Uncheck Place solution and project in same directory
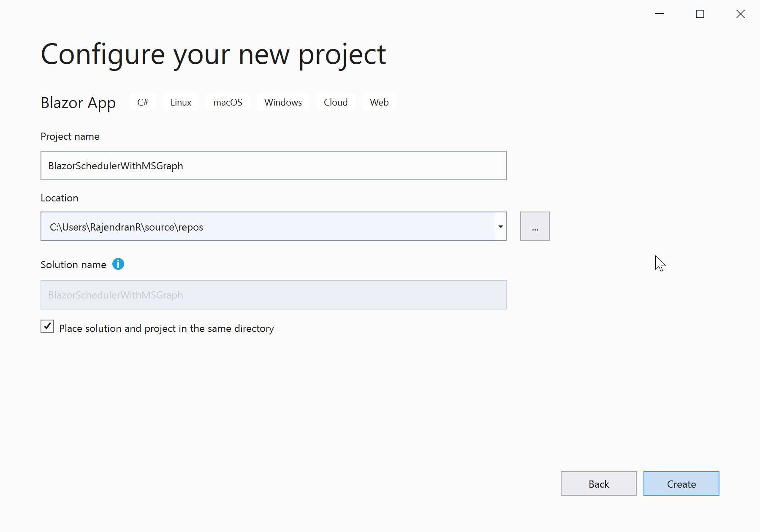Image resolution: width=760 pixels, height=532 pixels. click(47, 326)
